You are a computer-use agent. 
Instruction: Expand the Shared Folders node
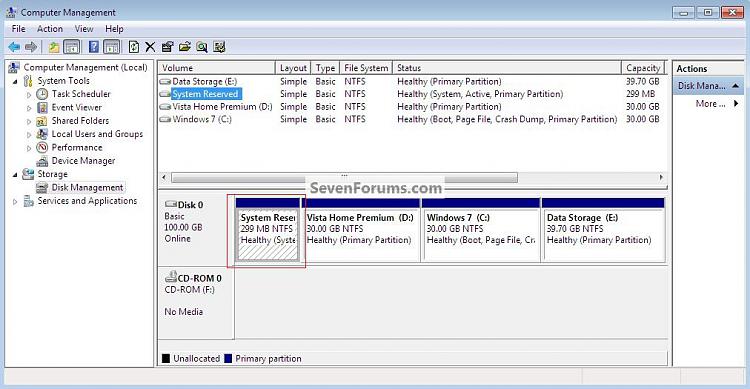(29, 122)
